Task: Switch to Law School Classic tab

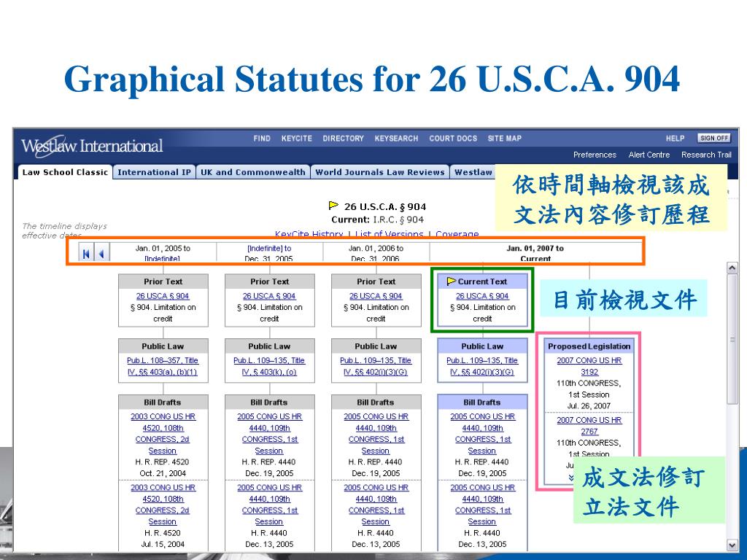Action: (x=65, y=172)
